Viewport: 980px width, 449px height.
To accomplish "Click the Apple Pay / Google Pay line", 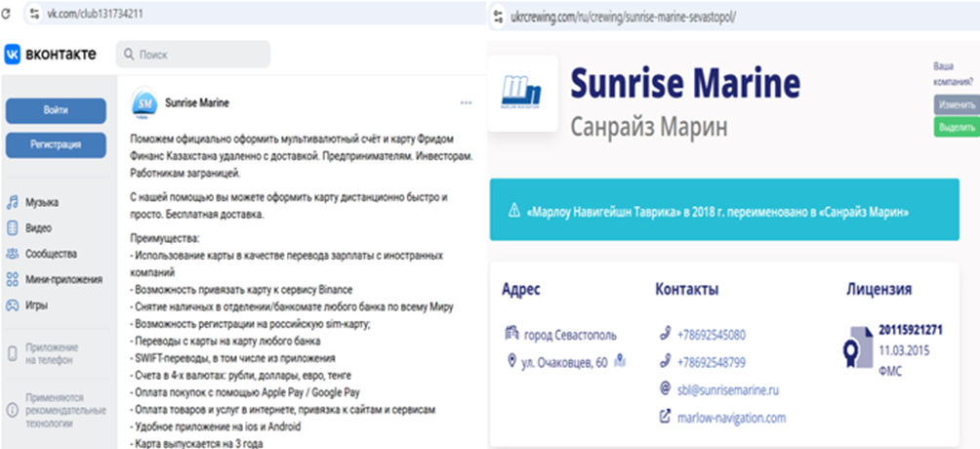I will 245,392.
